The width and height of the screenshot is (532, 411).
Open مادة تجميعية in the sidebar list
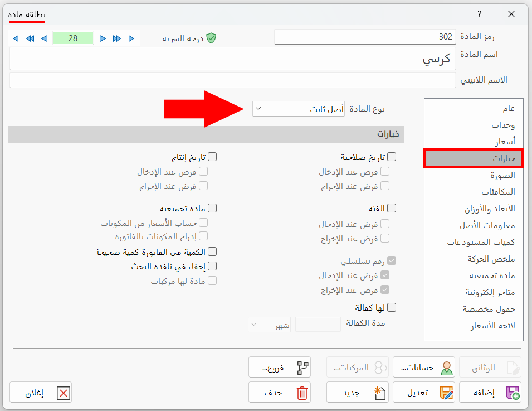tap(474, 275)
